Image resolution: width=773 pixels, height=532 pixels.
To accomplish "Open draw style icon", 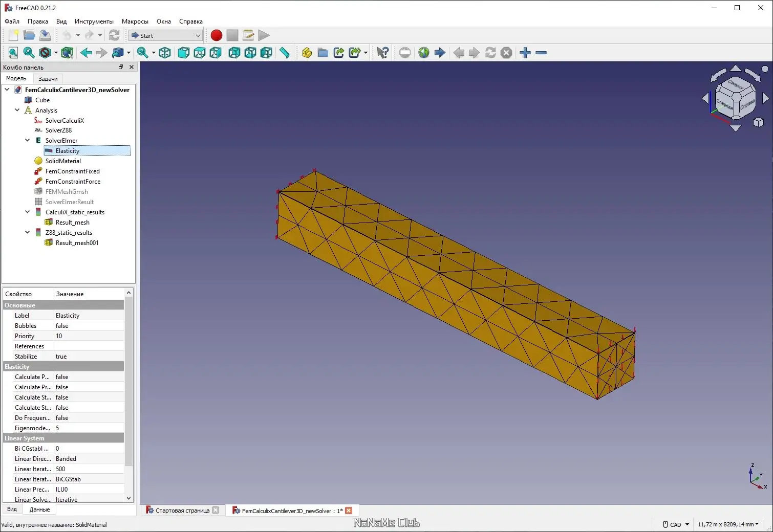I will [45, 53].
